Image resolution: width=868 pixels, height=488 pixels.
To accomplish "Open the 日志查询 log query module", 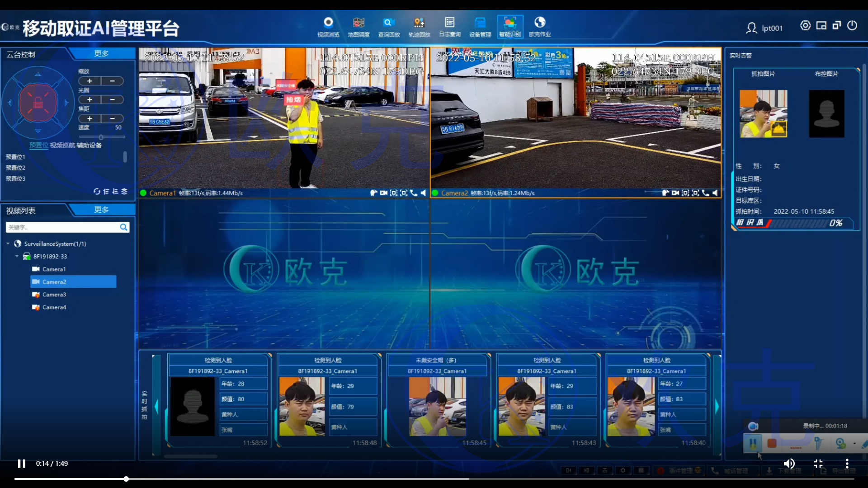I will (449, 27).
